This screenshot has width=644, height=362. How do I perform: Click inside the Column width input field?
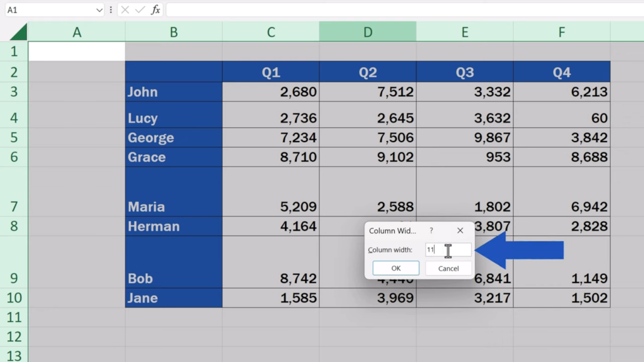pos(449,250)
